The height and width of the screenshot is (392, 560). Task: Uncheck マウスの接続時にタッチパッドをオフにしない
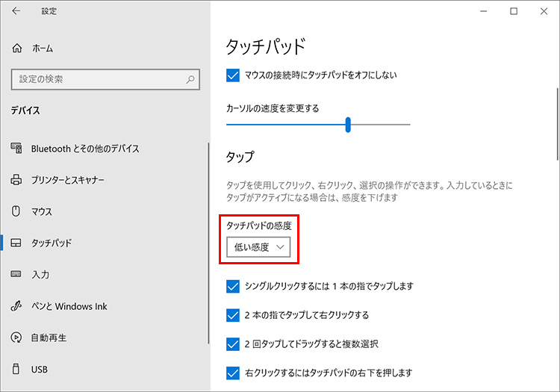tap(232, 75)
